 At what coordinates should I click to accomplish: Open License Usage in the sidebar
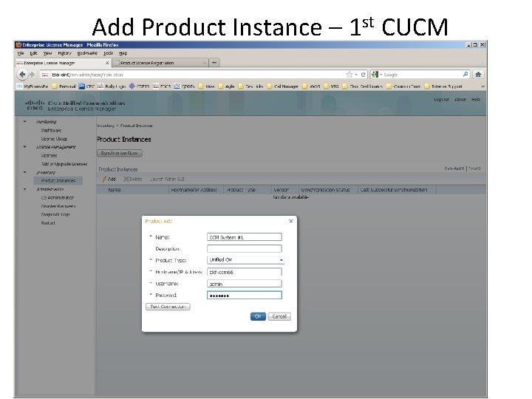click(54, 138)
